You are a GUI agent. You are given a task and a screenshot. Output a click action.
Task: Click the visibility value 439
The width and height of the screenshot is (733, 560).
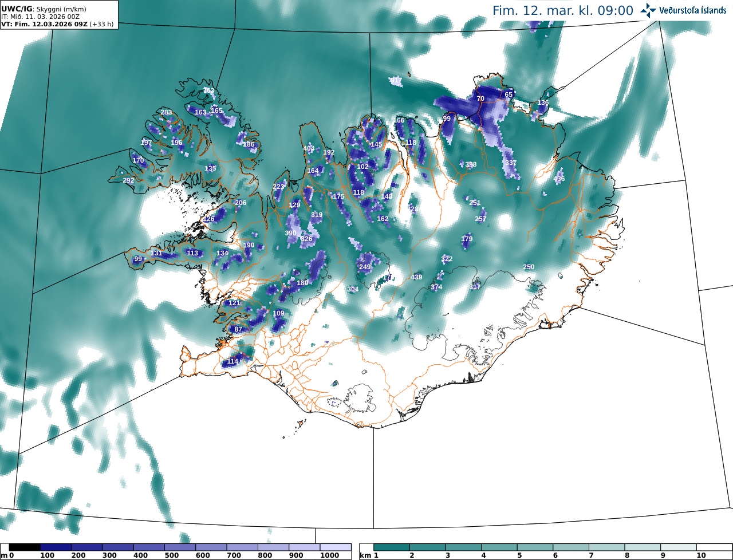tap(416, 277)
